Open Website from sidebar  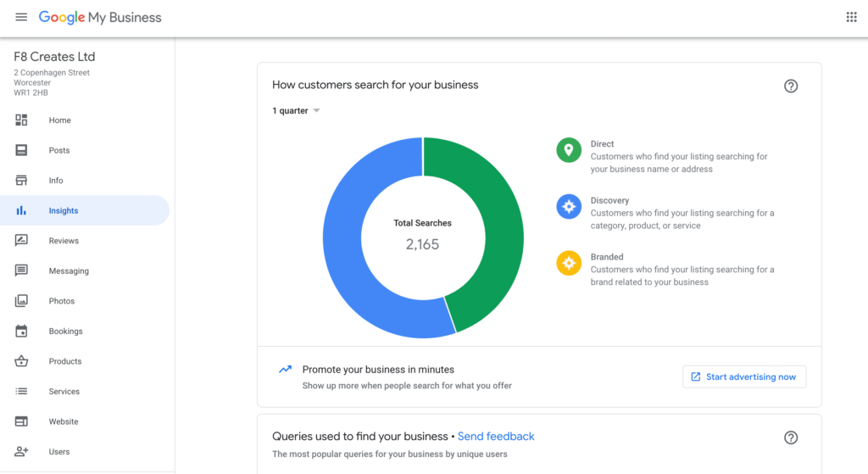tap(85, 421)
